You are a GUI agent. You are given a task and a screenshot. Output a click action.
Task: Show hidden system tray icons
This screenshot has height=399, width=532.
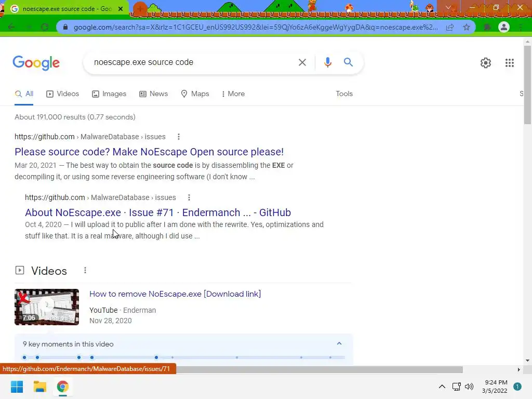(x=442, y=387)
